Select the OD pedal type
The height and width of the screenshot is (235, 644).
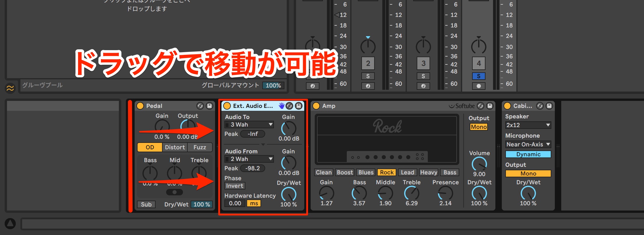[x=150, y=147]
